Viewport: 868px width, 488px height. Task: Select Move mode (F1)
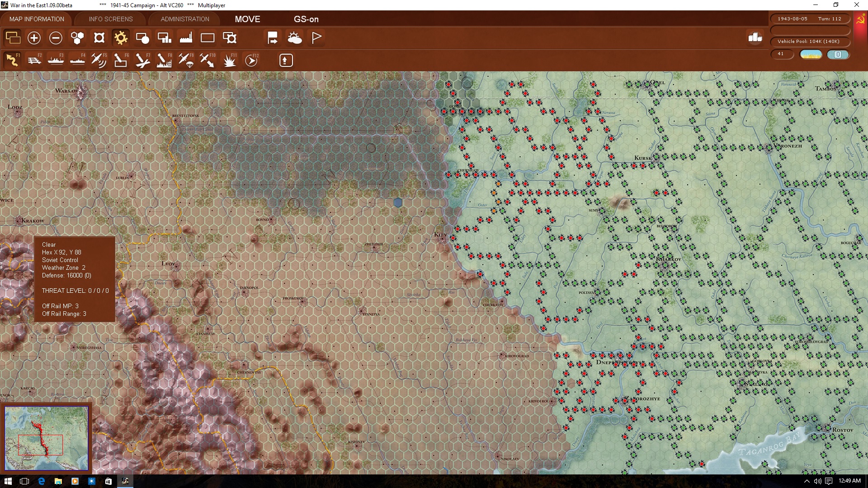[x=13, y=60]
